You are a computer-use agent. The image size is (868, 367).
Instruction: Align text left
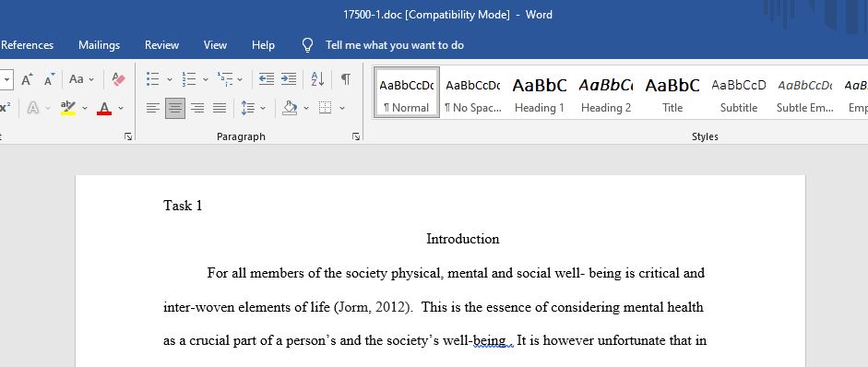tap(153, 108)
